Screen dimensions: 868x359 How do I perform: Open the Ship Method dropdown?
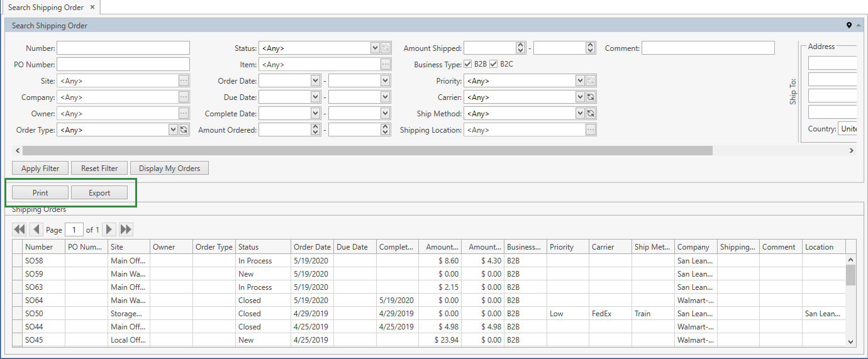[580, 114]
